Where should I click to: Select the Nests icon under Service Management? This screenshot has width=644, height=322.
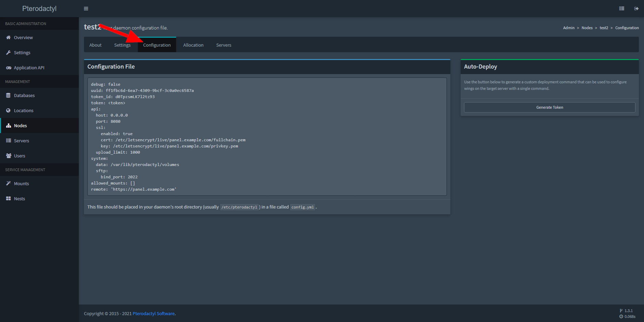click(x=8, y=199)
